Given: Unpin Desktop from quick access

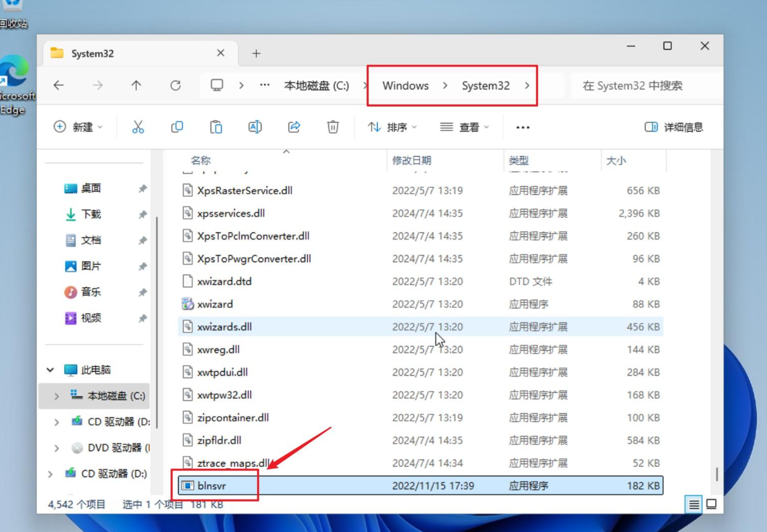Looking at the screenshot, I should click(x=143, y=188).
